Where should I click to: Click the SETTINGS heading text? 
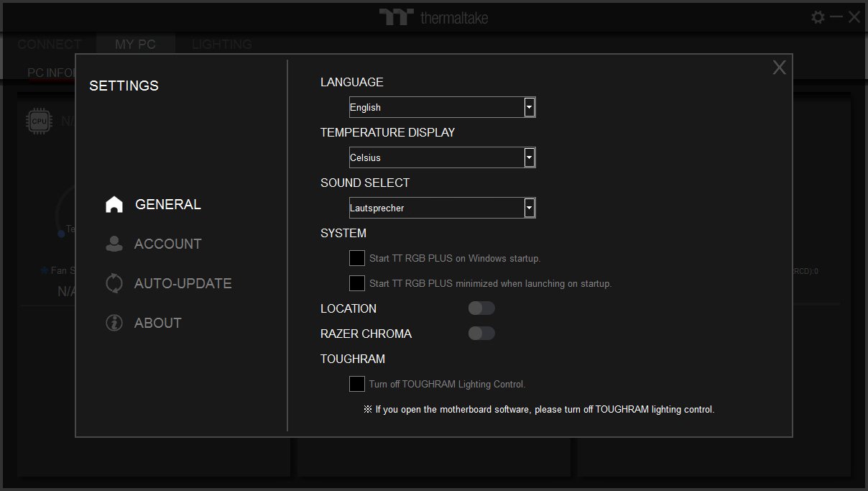[124, 86]
